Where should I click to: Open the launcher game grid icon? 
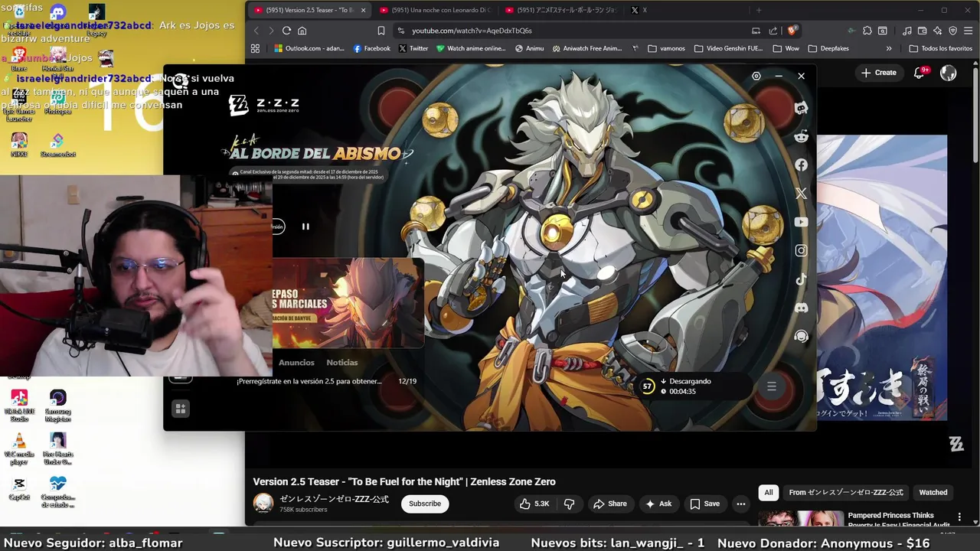pos(181,409)
